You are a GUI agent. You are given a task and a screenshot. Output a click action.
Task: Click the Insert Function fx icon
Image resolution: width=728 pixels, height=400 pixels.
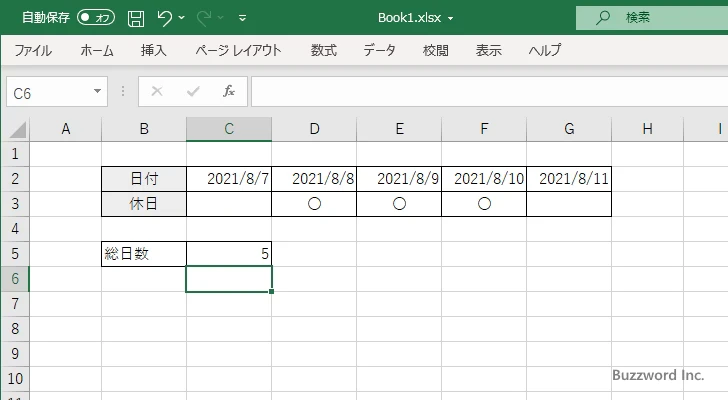click(x=229, y=91)
